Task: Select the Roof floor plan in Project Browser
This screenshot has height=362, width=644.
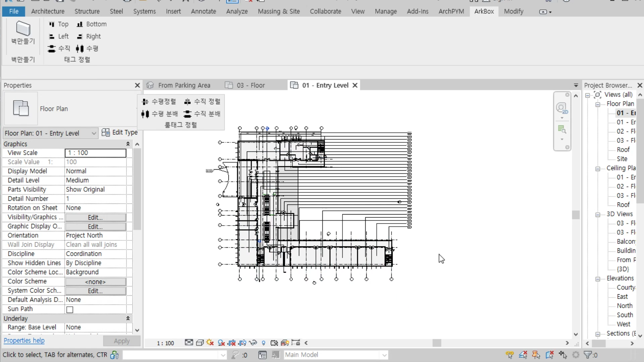Action: click(x=623, y=149)
